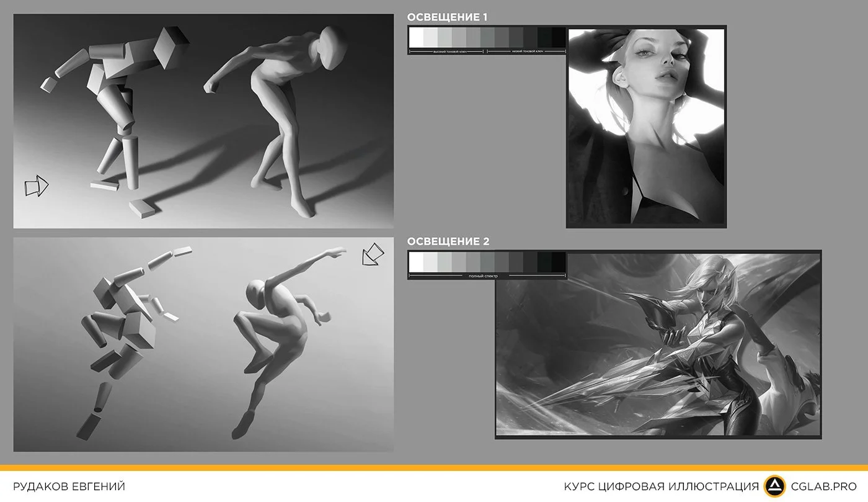
Task: Click the CGLAB triangle logo icon
Action: (774, 486)
